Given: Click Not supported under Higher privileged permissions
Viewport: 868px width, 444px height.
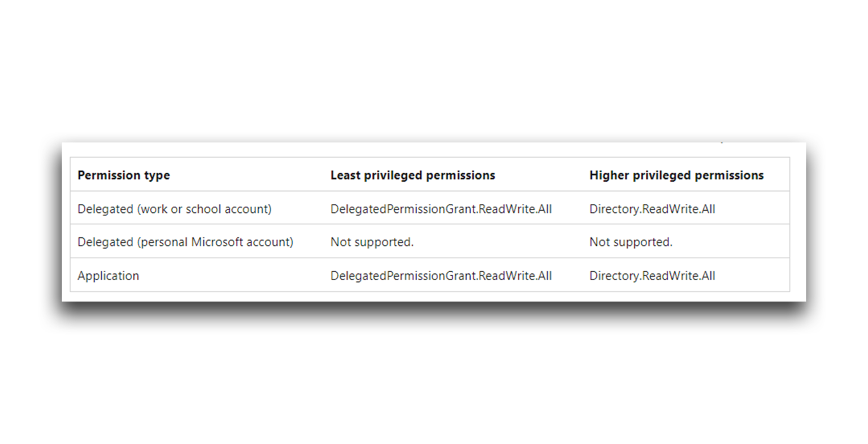Looking at the screenshot, I should (631, 242).
